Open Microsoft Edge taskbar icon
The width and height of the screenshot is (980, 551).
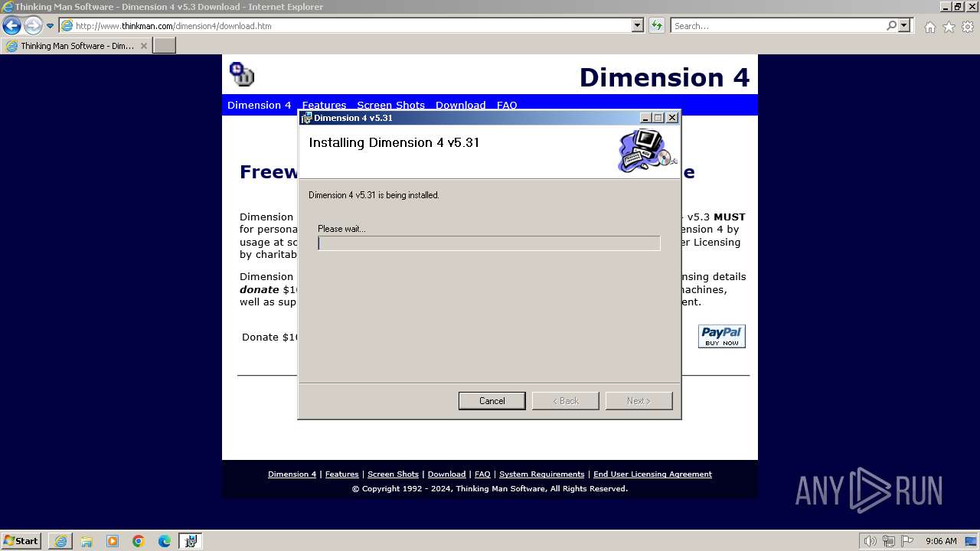(x=165, y=541)
